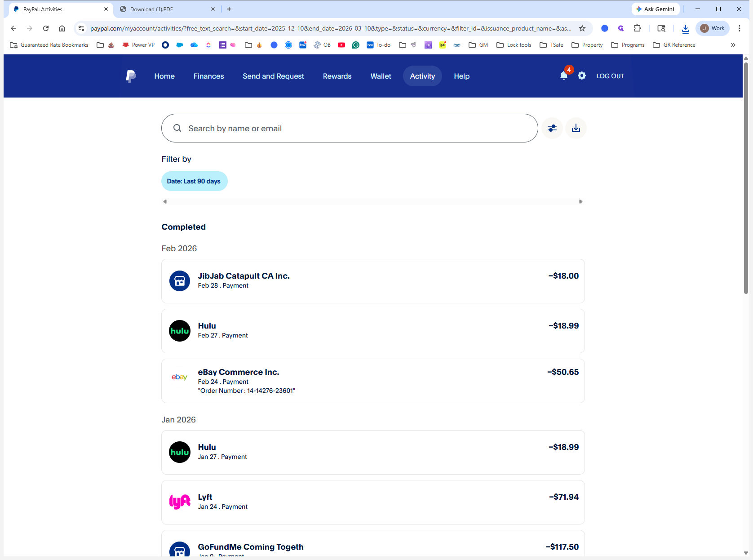The image size is (753, 560).
Task: Open the browser home page icon
Action: (x=62, y=28)
